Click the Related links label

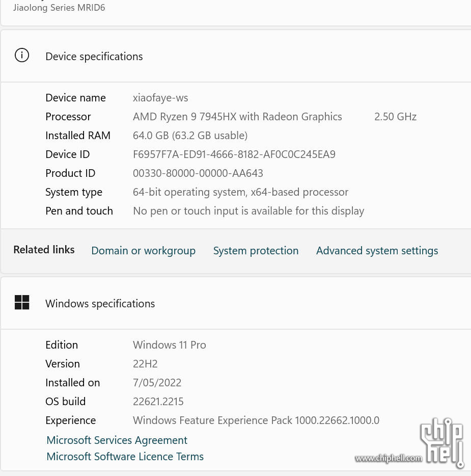44,250
